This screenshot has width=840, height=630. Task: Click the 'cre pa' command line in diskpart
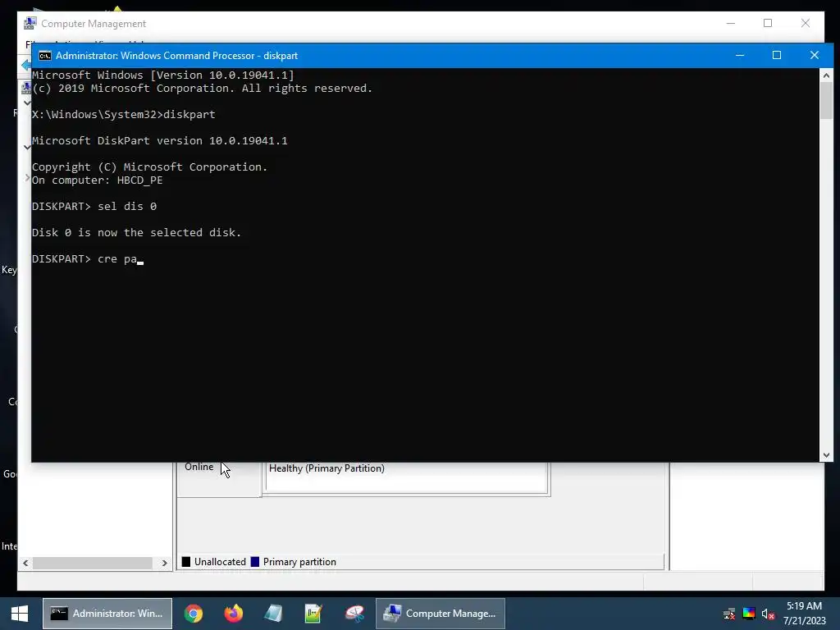click(x=87, y=259)
